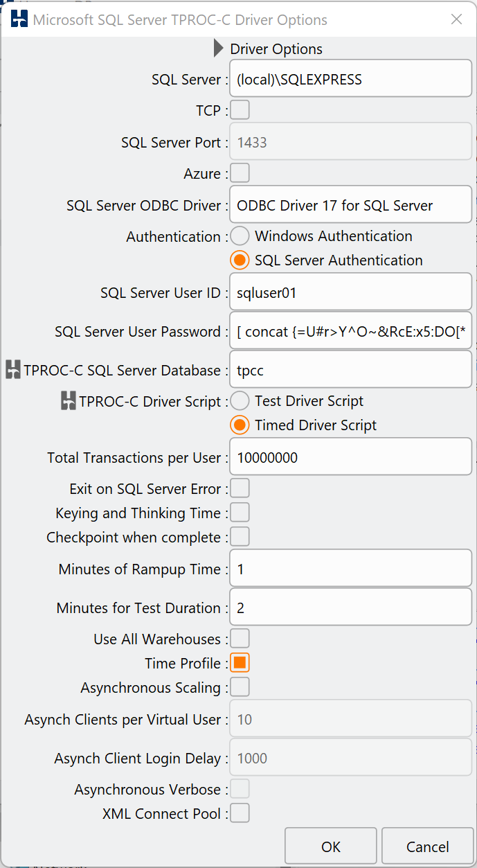The image size is (477, 868).
Task: Click the SQL Server name field
Action: (350, 79)
